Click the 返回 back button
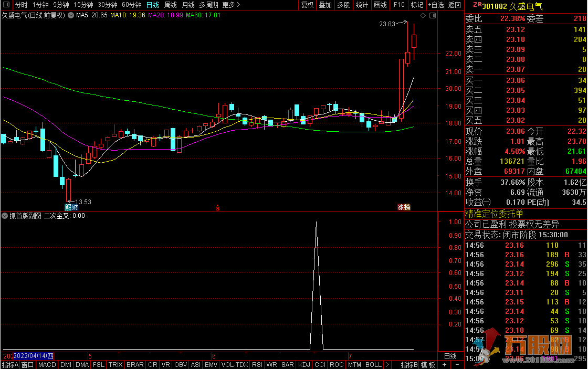The image size is (588, 369). pos(455,5)
